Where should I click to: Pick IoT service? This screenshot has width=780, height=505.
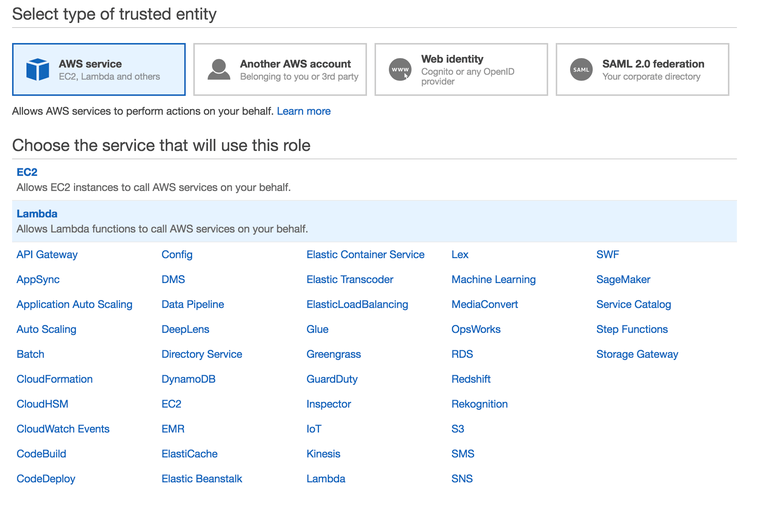(x=314, y=428)
